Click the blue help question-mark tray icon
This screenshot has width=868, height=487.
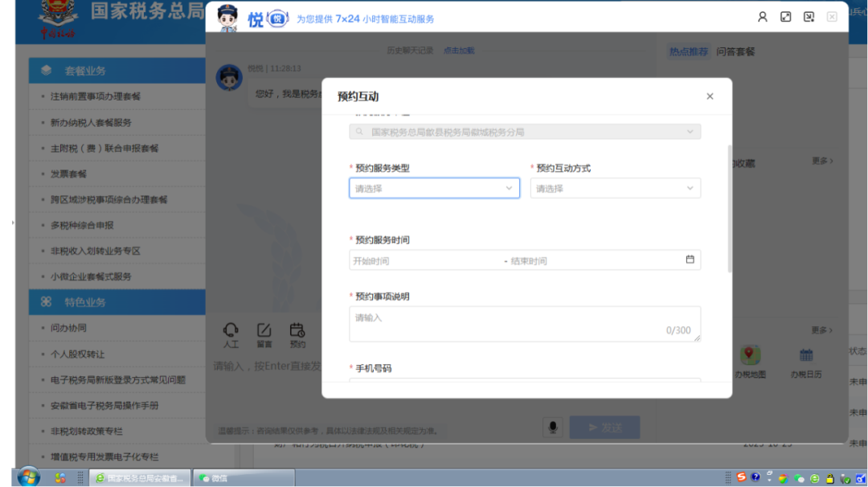[755, 477]
